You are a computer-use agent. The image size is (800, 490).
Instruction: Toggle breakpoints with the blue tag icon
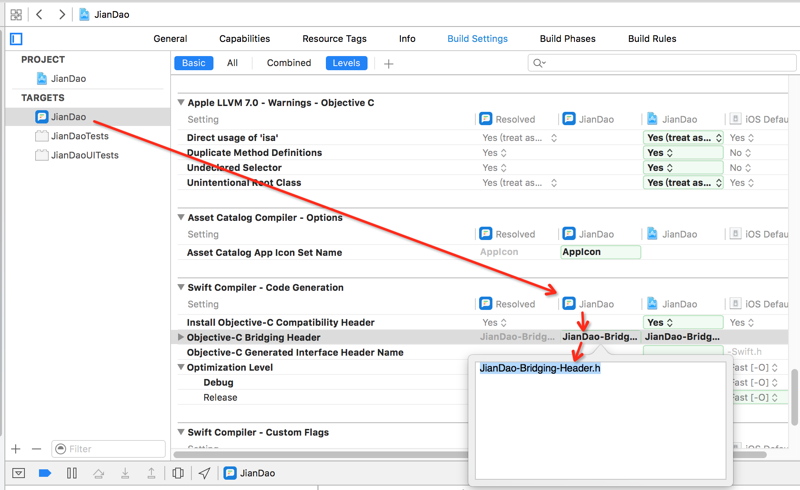[x=45, y=473]
